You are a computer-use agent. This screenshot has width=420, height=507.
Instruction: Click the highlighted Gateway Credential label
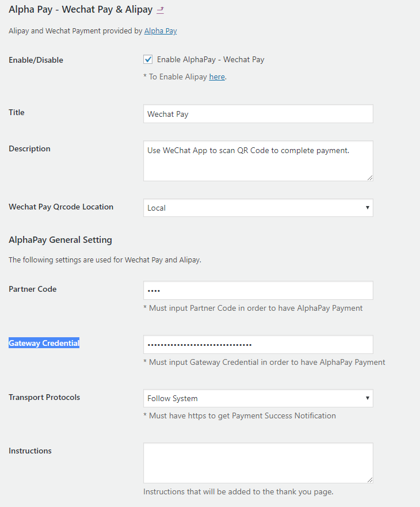(44, 343)
